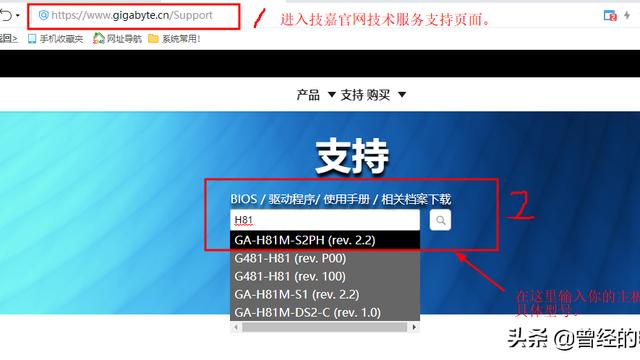This screenshot has width=640, height=360.
Task: Expand the dropdown arrow next to 产品
Action: [x=332, y=95]
